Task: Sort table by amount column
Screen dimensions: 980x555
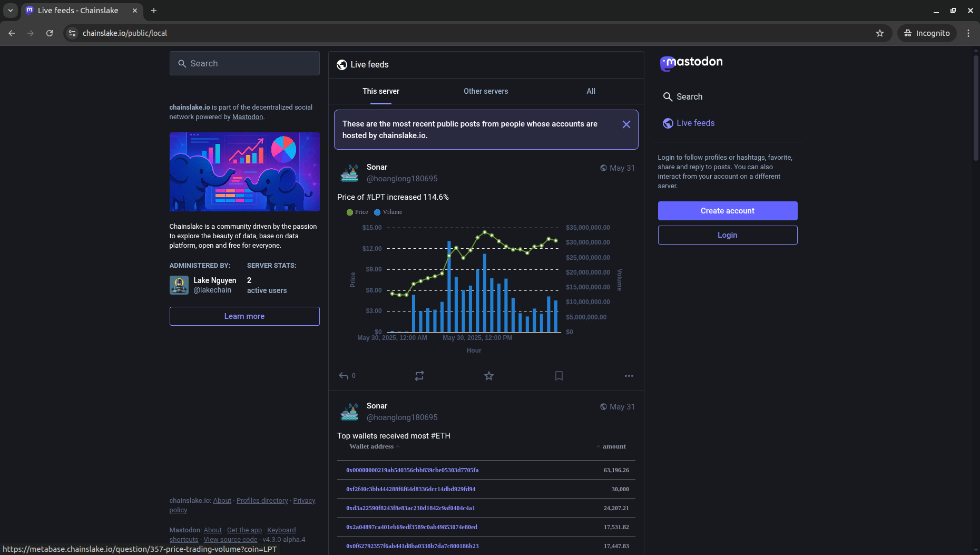Action: click(614, 446)
